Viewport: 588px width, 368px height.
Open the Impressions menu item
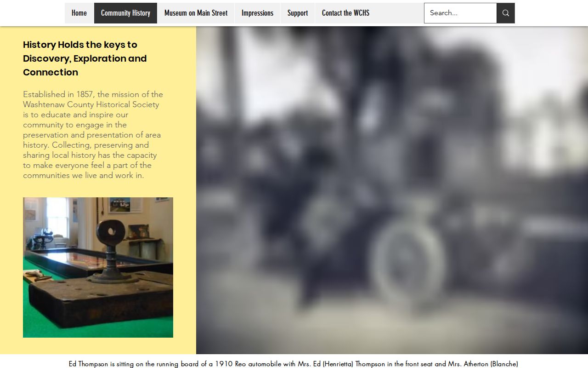pyautogui.click(x=257, y=13)
